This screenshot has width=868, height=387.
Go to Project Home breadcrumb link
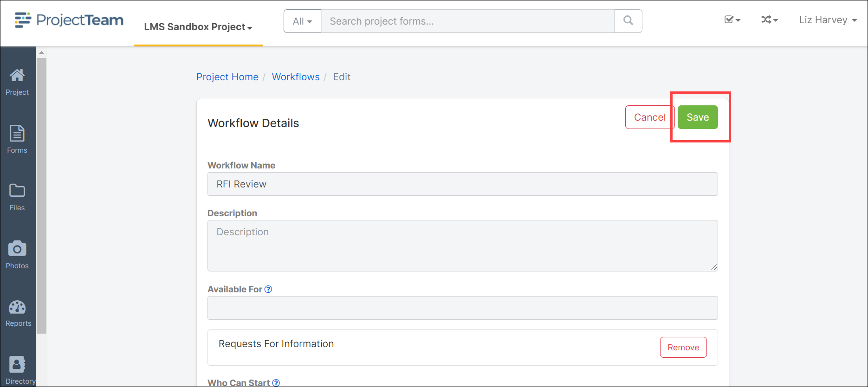(227, 77)
